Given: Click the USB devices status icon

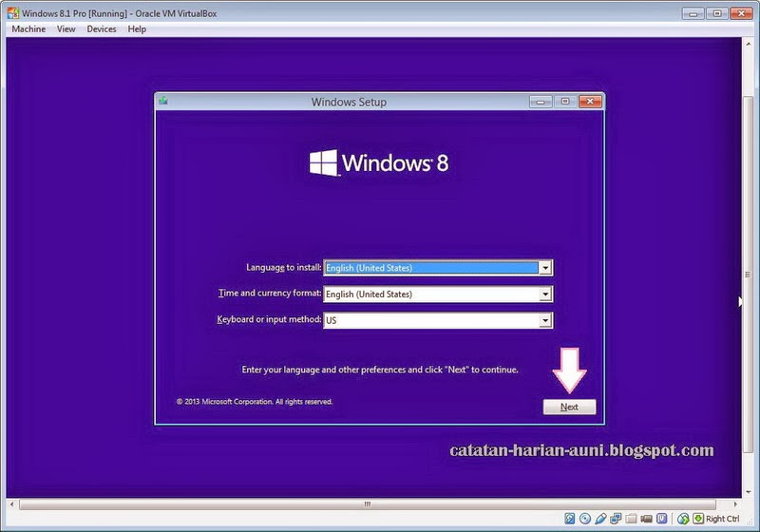Looking at the screenshot, I should tap(600, 519).
